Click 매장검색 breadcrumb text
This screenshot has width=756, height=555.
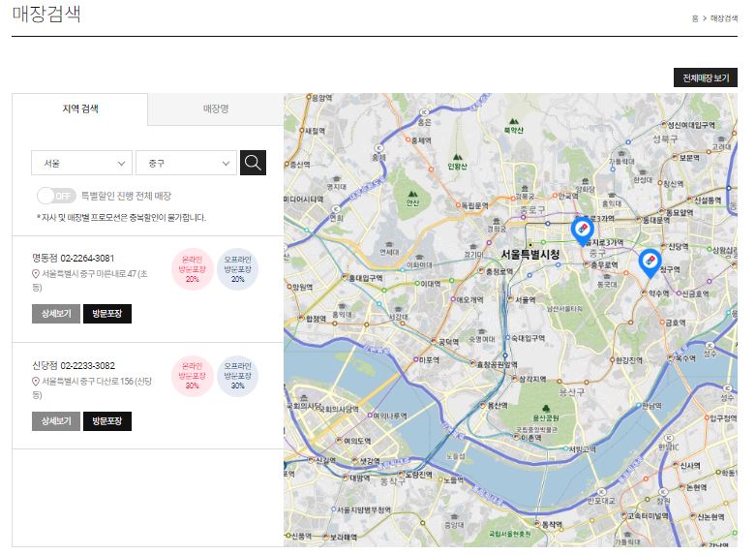tap(724, 18)
